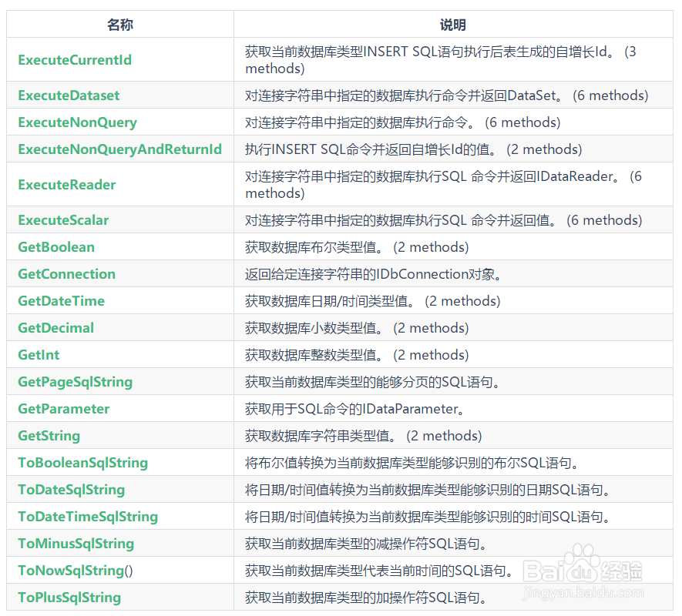Select description 对连接字符串中指定的数据库执行命令。 (6 methods)
Viewport: 682px width, 616px height.
(x=403, y=122)
